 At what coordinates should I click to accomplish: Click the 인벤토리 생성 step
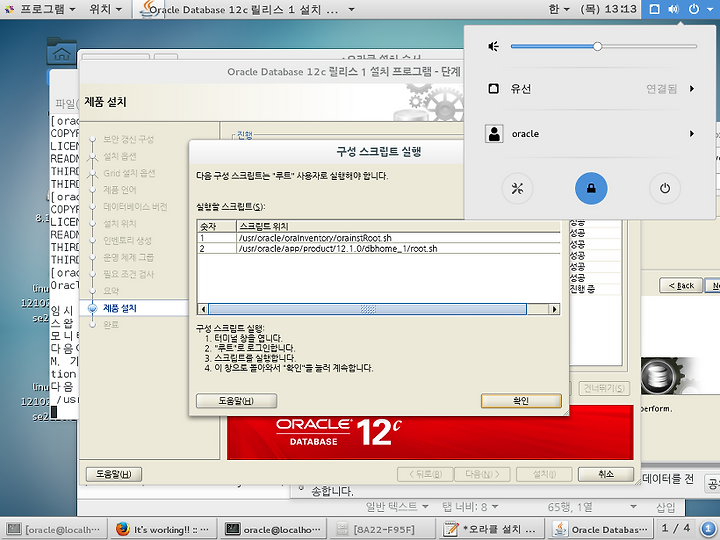pos(127,240)
